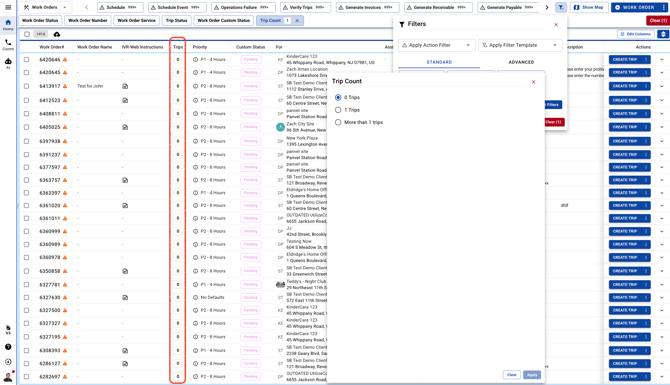The width and height of the screenshot is (670, 385).
Task: Open the Work Orders module dropdown
Action: (45, 7)
